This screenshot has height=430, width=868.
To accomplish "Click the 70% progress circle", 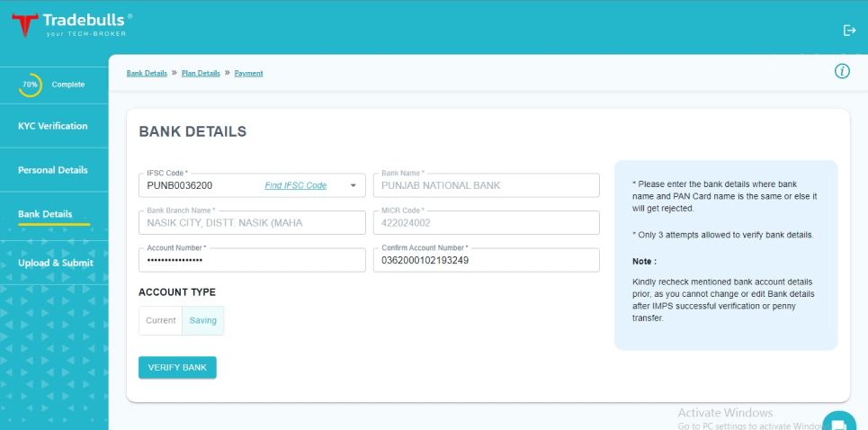I will (31, 85).
